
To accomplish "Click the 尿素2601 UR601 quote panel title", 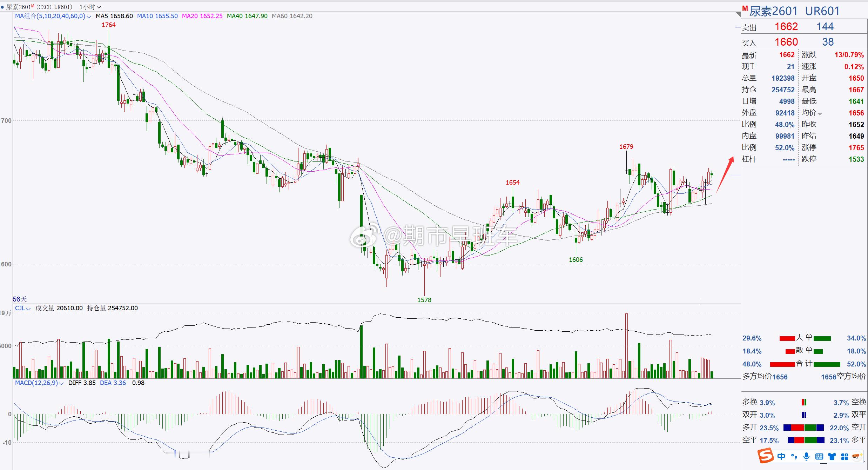I will click(794, 11).
